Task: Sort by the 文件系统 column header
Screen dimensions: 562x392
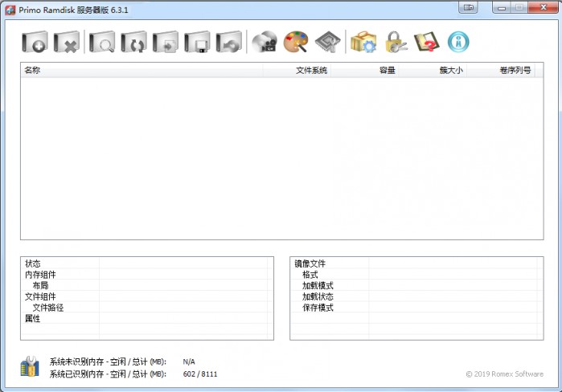Action: click(x=297, y=70)
